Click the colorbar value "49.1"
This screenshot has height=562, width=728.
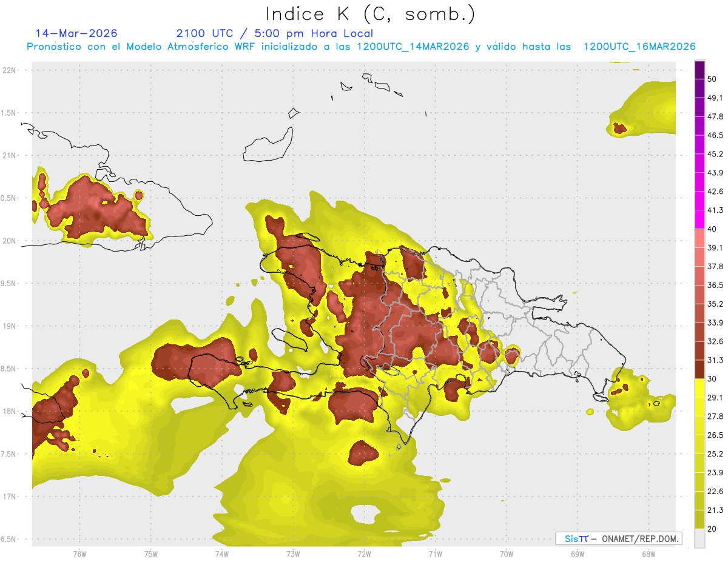(715, 98)
